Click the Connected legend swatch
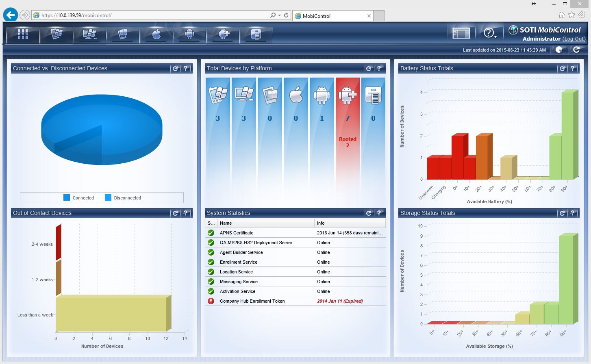This screenshot has width=591, height=364. (67, 198)
